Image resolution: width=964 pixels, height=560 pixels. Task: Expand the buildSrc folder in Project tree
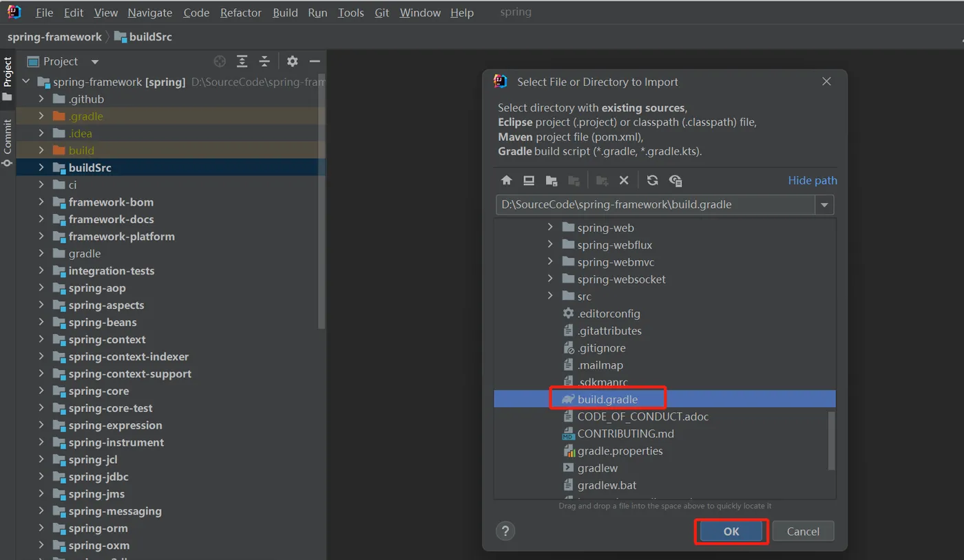tap(41, 167)
